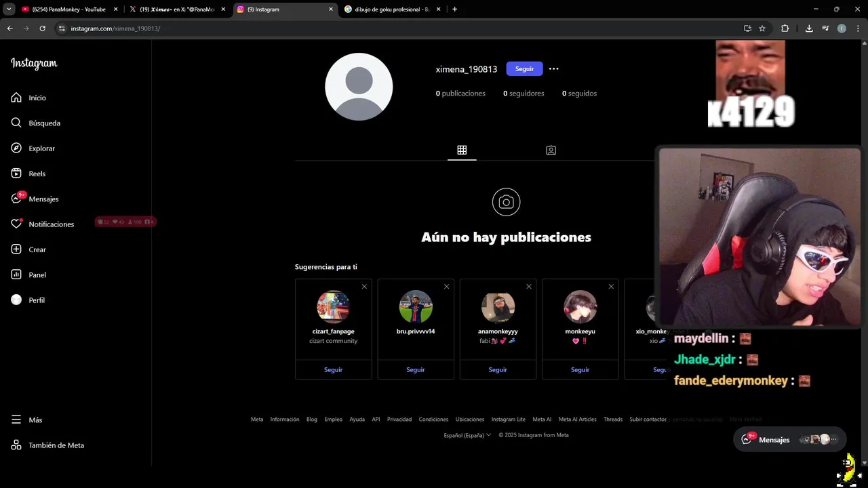Image resolution: width=868 pixels, height=488 pixels.
Task: Click the Crear plus icon
Action: tap(16, 249)
